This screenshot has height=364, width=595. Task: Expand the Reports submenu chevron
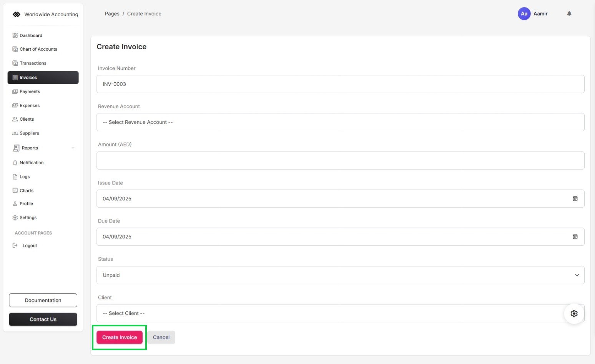pos(73,148)
